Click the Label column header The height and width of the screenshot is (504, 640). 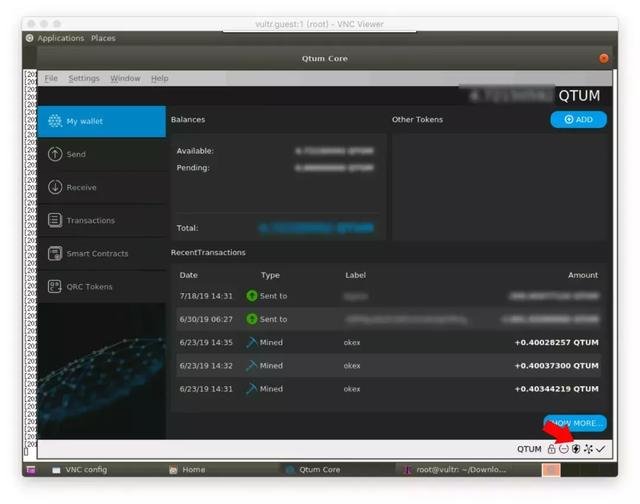pos(355,275)
